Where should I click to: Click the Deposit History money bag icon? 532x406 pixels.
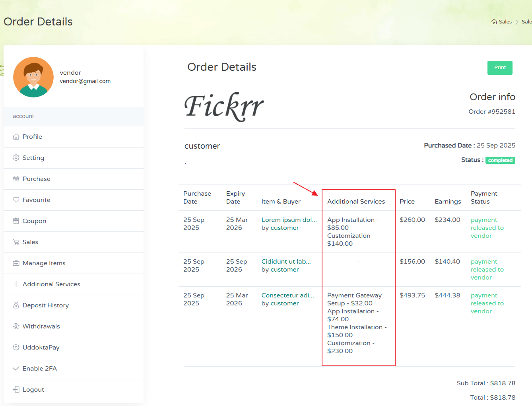pos(16,305)
